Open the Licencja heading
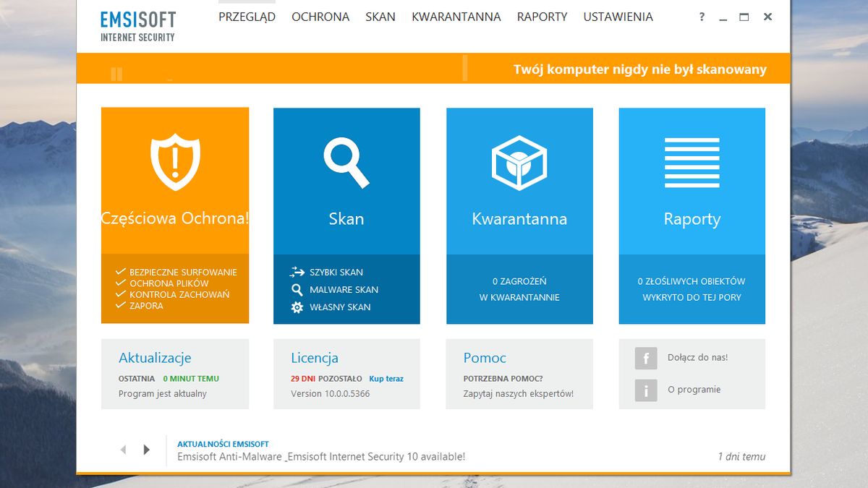The height and width of the screenshot is (488, 868). pos(315,358)
